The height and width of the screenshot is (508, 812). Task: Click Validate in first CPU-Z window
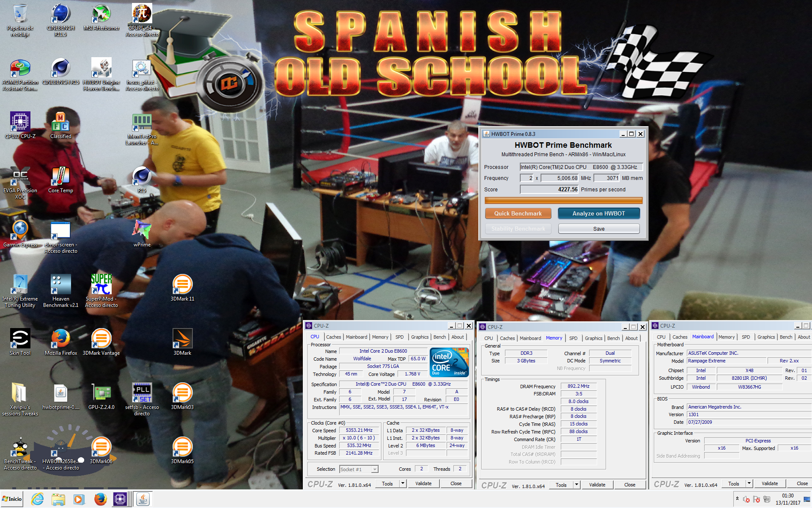coord(423,483)
